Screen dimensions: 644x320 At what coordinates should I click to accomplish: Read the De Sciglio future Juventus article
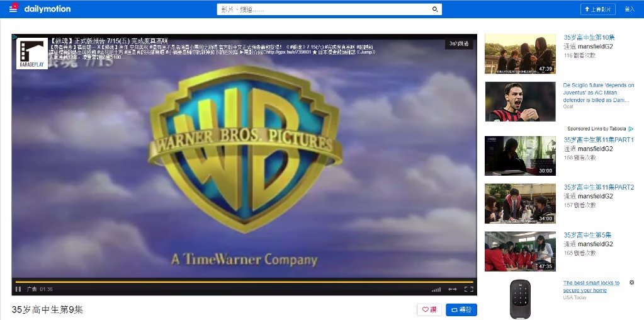pos(599,93)
